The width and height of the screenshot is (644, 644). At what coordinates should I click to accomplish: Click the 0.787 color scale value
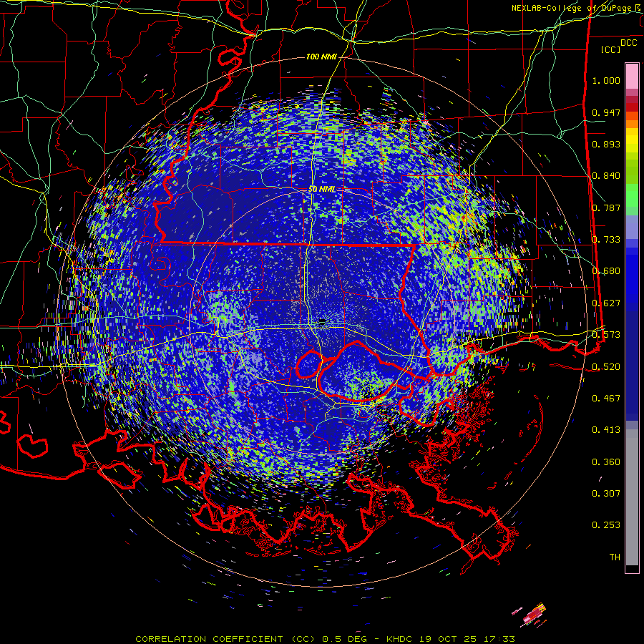(606, 208)
